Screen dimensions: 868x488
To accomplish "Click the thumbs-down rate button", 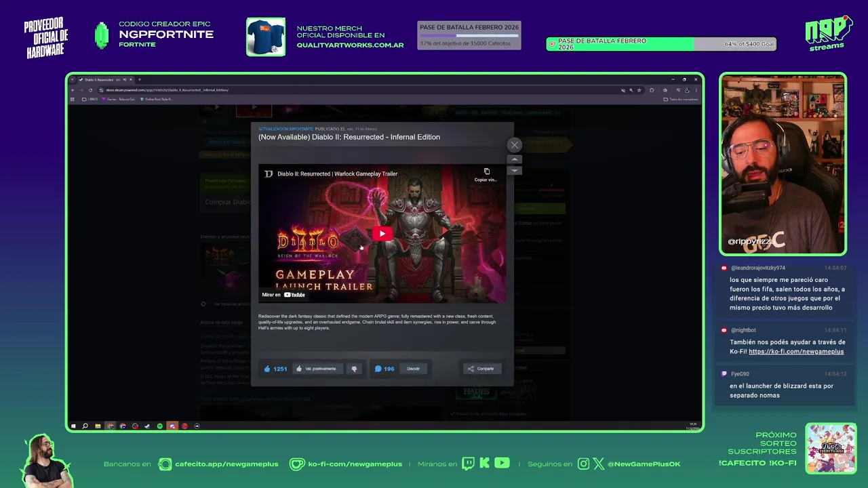I will point(354,369).
